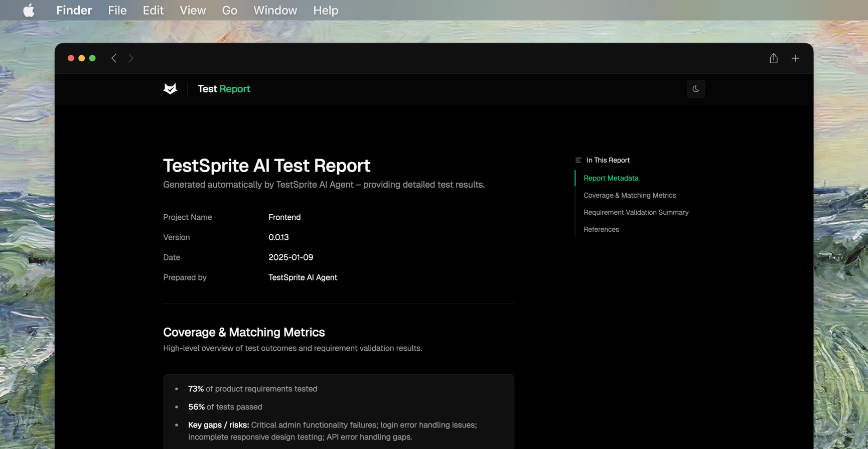
Task: Open the Go menu
Action: coord(229,10)
